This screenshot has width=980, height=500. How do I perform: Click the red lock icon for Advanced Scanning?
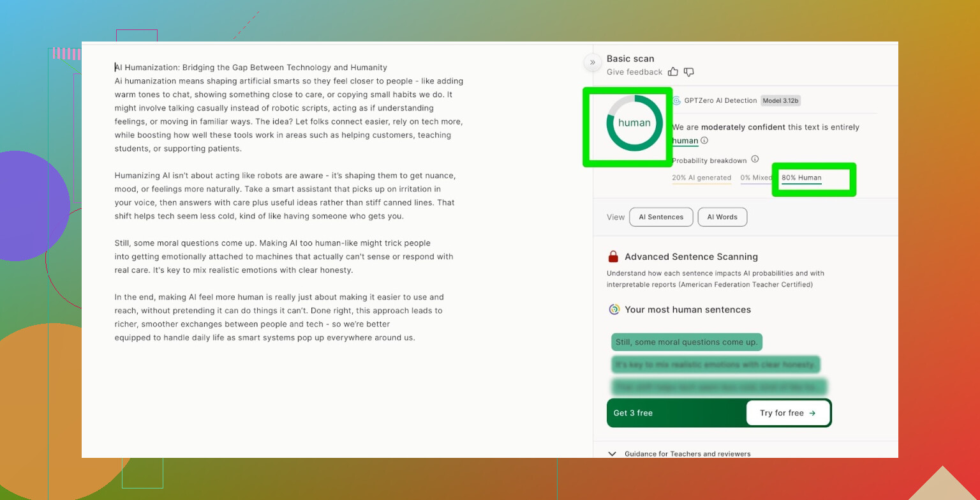(613, 257)
